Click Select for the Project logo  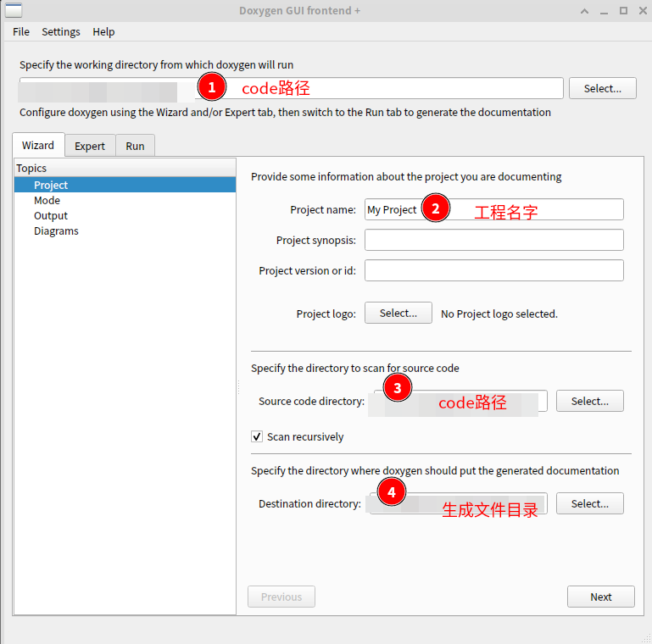(398, 313)
